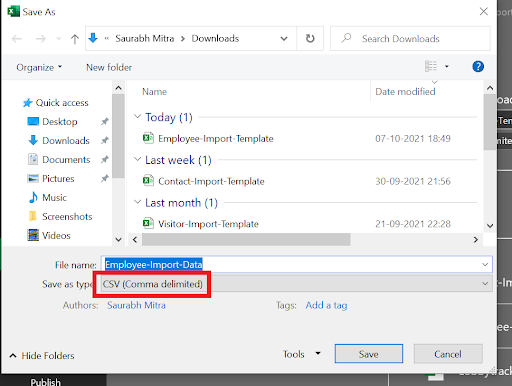The height and width of the screenshot is (386, 512).
Task: Click Add a tag link
Action: click(x=326, y=305)
